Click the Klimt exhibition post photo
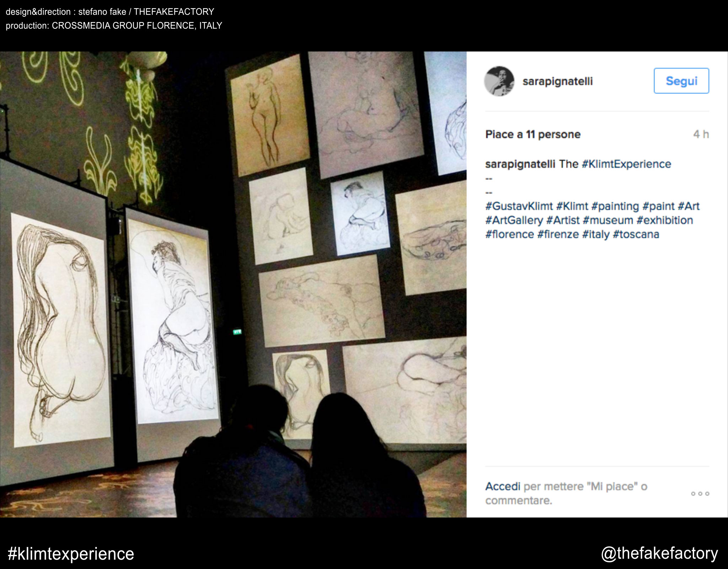 click(x=233, y=284)
